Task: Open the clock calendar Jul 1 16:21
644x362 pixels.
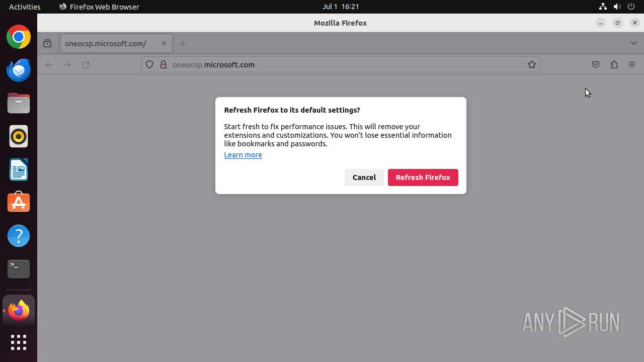Action: [341, 7]
